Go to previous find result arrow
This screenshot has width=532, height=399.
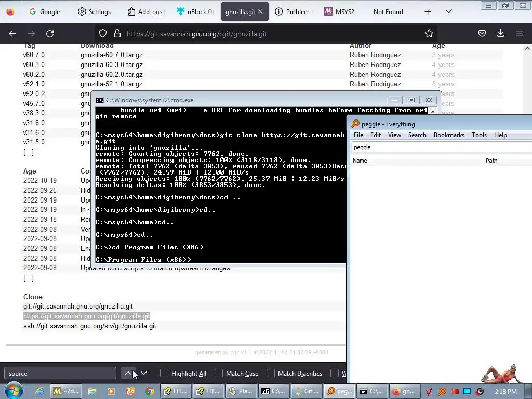[x=128, y=373]
